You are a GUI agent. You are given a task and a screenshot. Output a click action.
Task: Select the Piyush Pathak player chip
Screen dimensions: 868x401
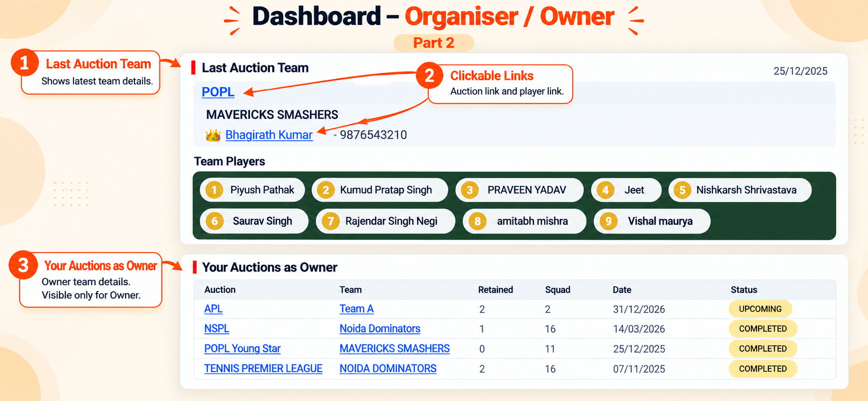point(252,190)
